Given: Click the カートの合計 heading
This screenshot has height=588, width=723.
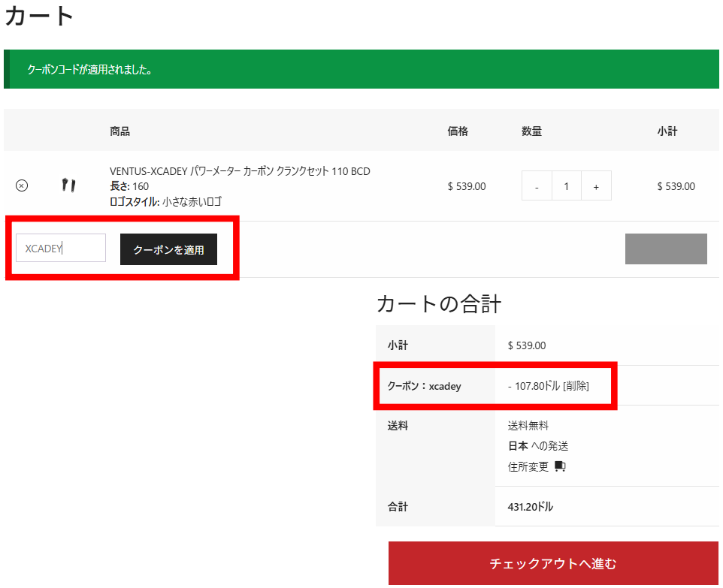Looking at the screenshot, I should tap(439, 304).
